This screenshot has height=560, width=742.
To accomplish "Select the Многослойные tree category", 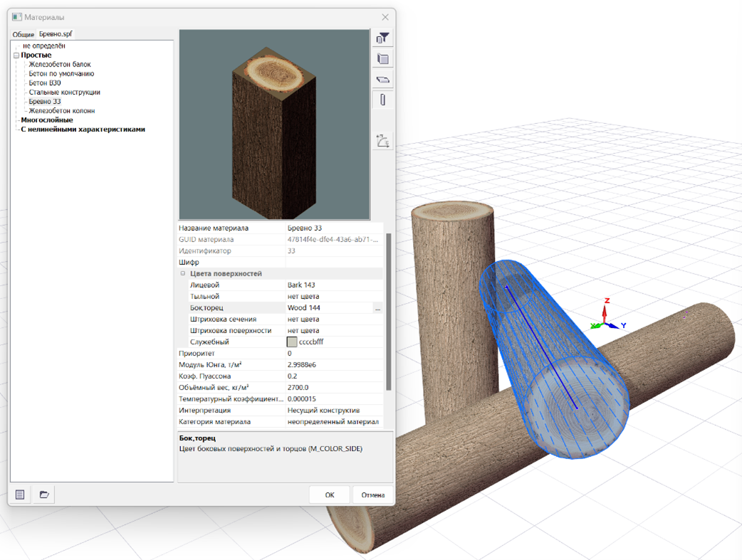I will coord(46,120).
